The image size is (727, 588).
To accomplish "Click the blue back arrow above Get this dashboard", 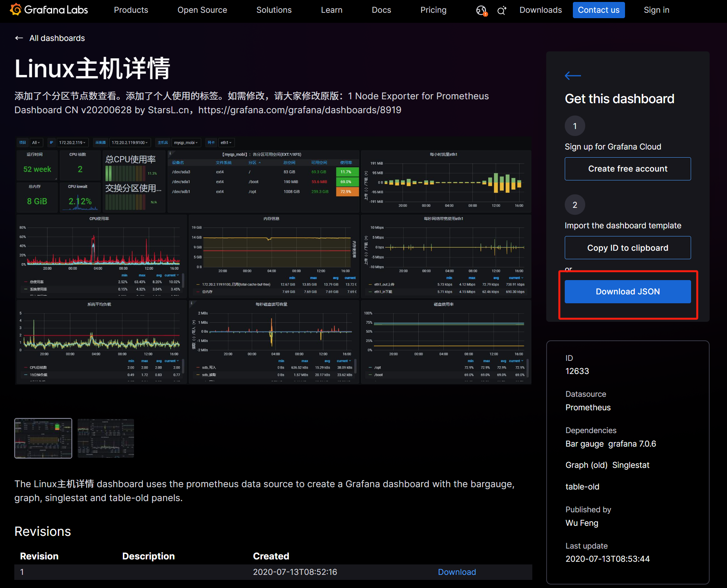I will coord(572,76).
